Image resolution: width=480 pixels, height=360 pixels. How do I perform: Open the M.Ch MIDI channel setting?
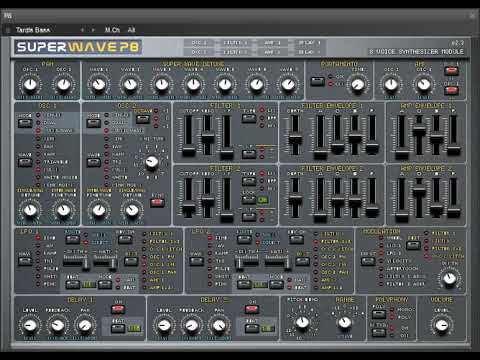click(x=112, y=30)
